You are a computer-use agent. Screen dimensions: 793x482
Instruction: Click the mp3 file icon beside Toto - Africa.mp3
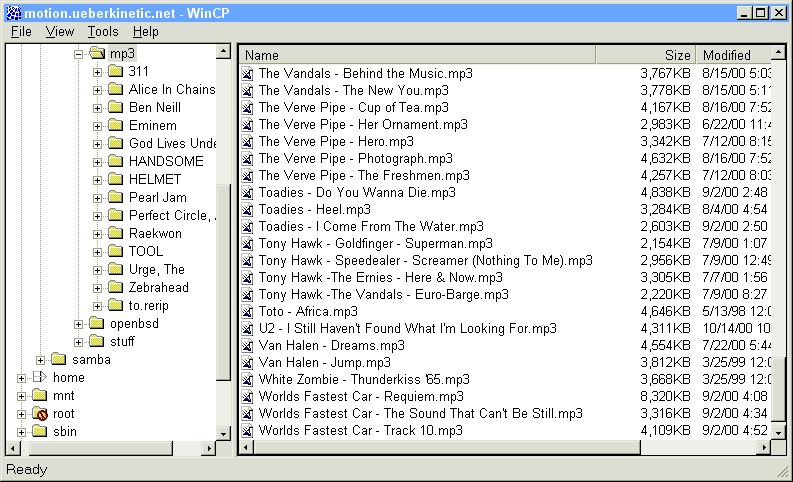point(248,311)
